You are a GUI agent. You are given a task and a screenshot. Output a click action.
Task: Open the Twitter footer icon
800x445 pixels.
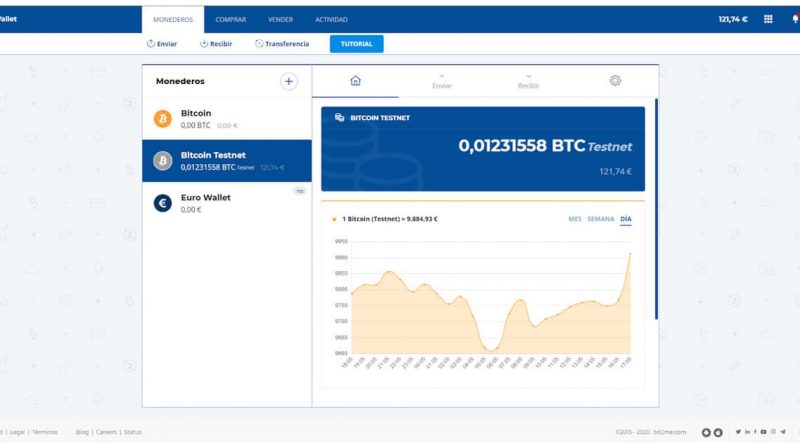[x=738, y=432]
